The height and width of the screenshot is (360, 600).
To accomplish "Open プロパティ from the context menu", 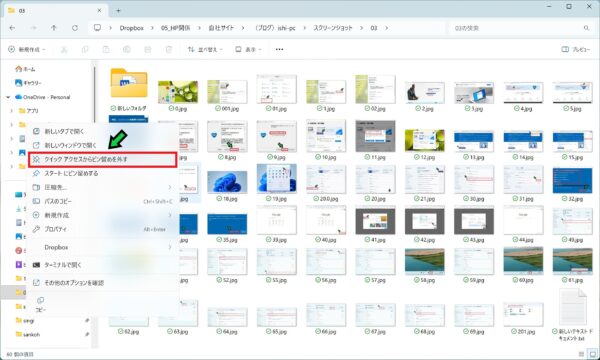I will pos(103,229).
